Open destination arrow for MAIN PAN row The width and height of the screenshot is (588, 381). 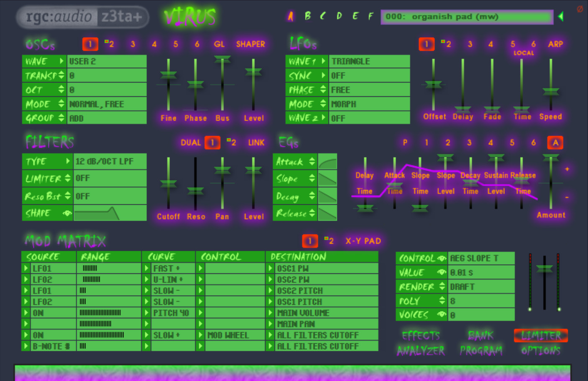coord(270,324)
